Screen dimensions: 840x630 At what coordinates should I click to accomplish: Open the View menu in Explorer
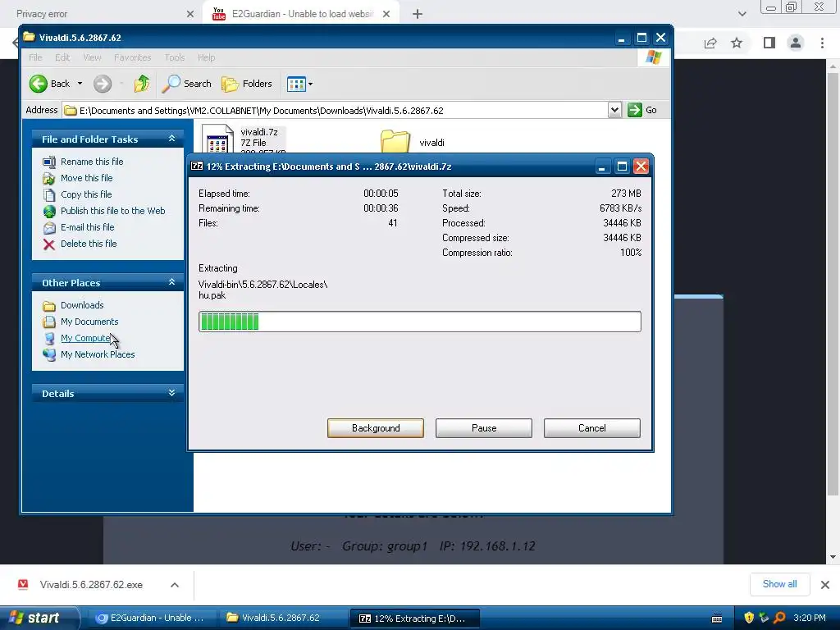point(92,57)
